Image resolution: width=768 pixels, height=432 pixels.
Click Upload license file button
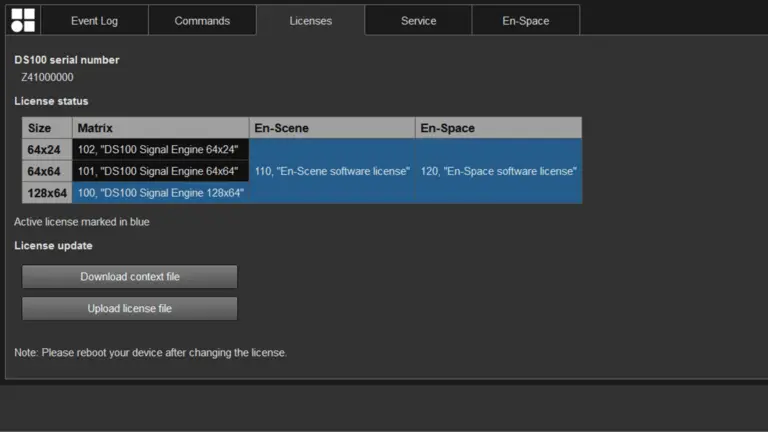[130, 309]
